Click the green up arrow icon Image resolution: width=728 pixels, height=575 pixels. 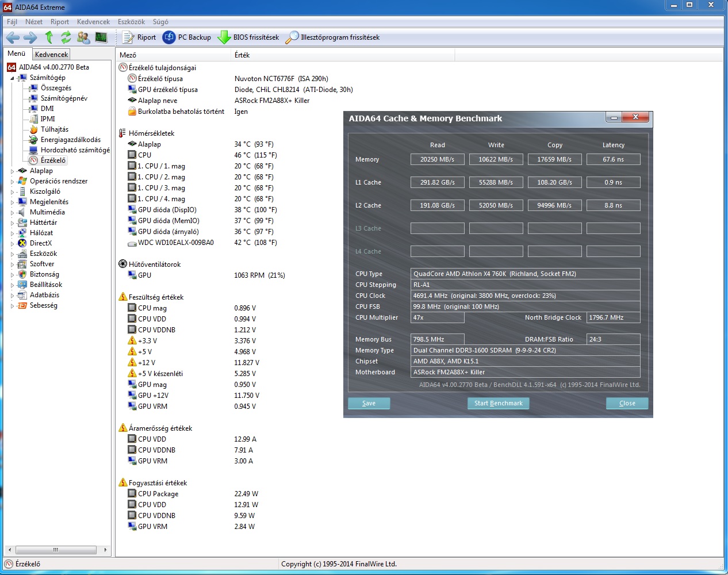(49, 37)
